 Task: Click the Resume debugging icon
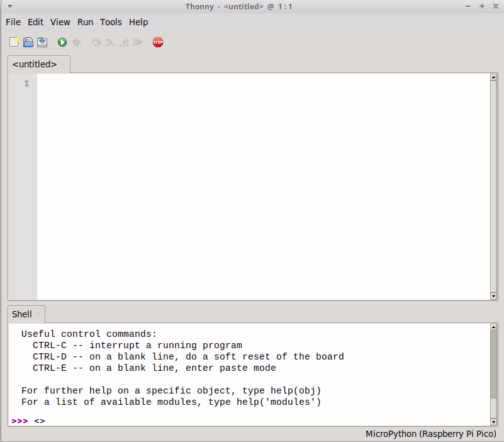coord(138,42)
